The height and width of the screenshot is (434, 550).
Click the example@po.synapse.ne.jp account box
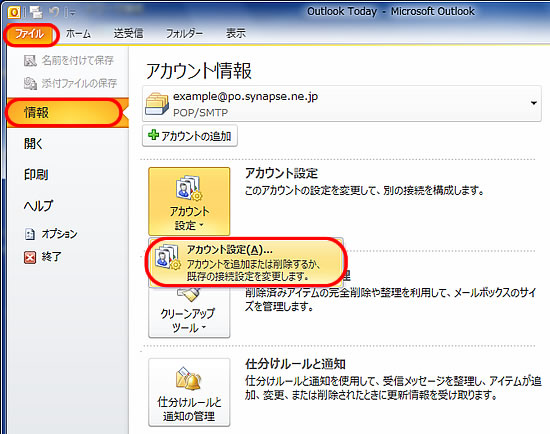point(342,104)
